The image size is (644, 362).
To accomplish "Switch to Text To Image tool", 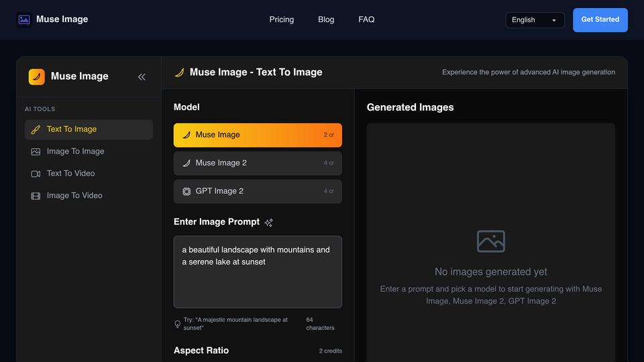I will [x=89, y=129].
